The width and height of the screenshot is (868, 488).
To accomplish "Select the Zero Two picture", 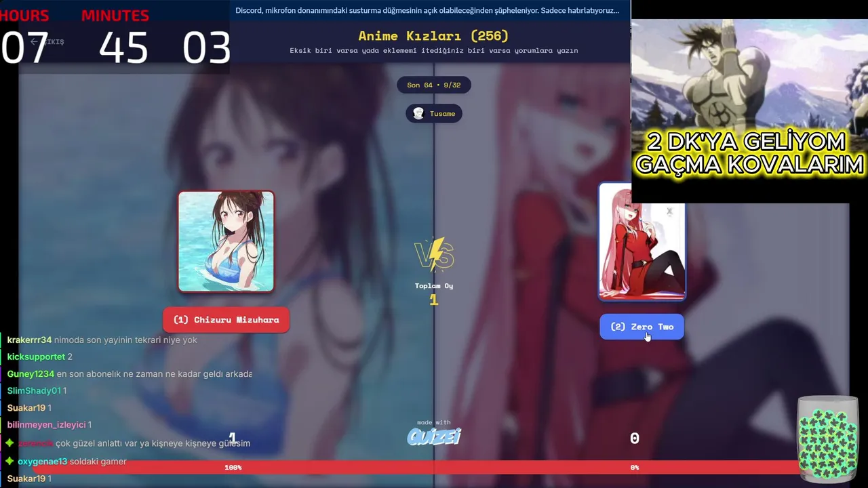I will pos(642,241).
